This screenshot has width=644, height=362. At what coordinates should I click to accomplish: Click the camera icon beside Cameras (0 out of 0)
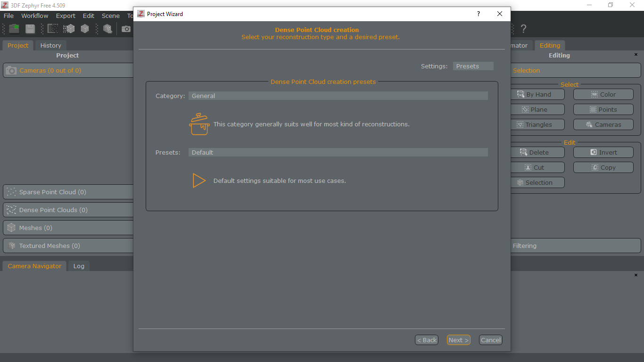point(11,70)
